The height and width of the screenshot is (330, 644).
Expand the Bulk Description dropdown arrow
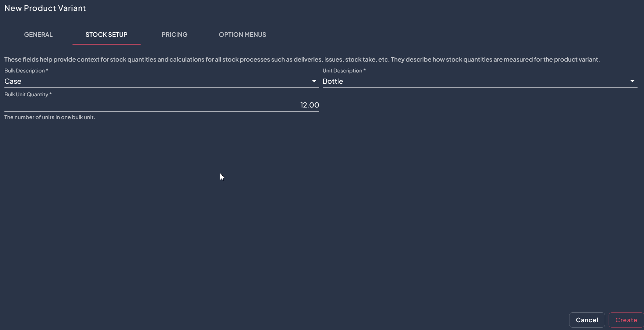314,81
